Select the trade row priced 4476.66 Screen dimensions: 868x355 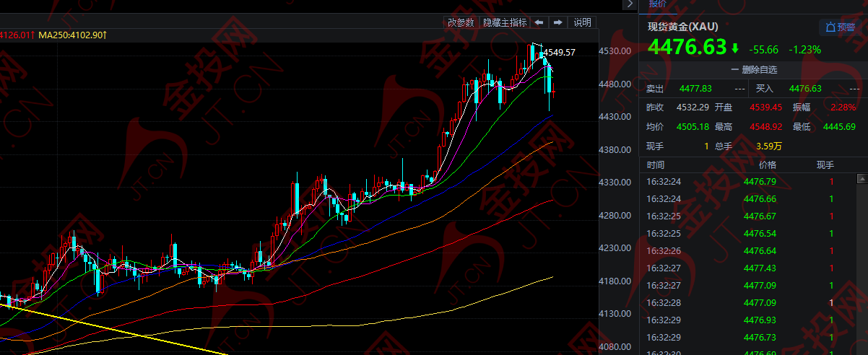pyautogui.click(x=747, y=199)
